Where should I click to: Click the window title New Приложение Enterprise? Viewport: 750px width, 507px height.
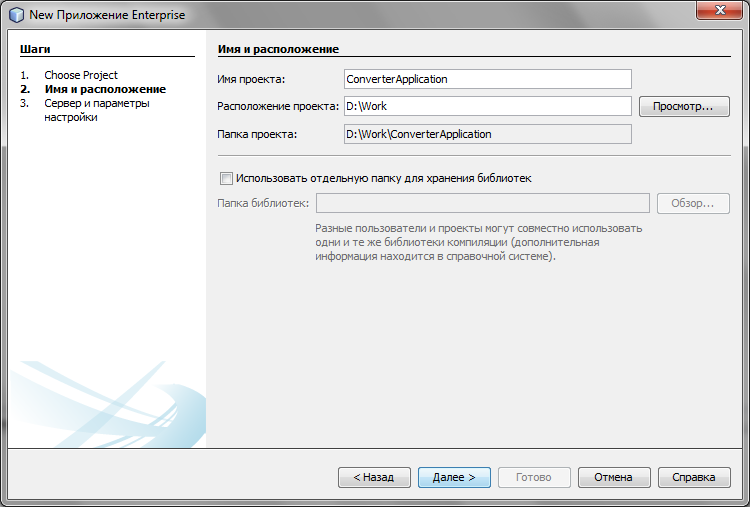107,15
